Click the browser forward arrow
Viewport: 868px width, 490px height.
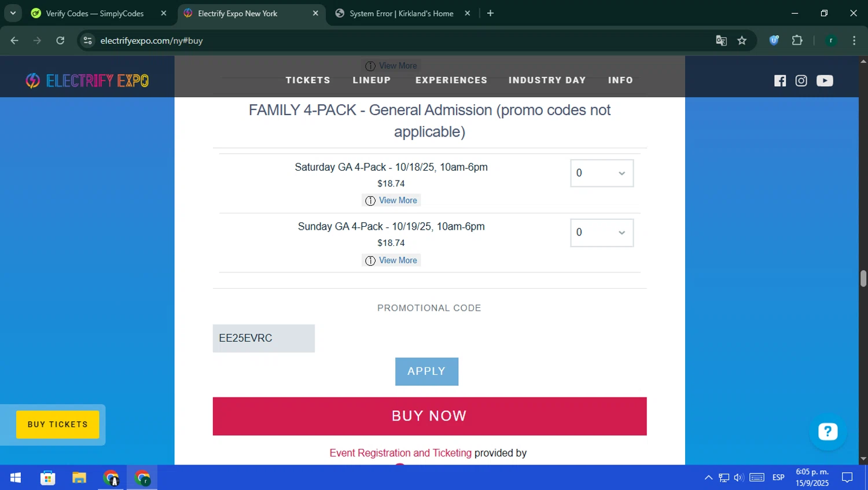[37, 40]
